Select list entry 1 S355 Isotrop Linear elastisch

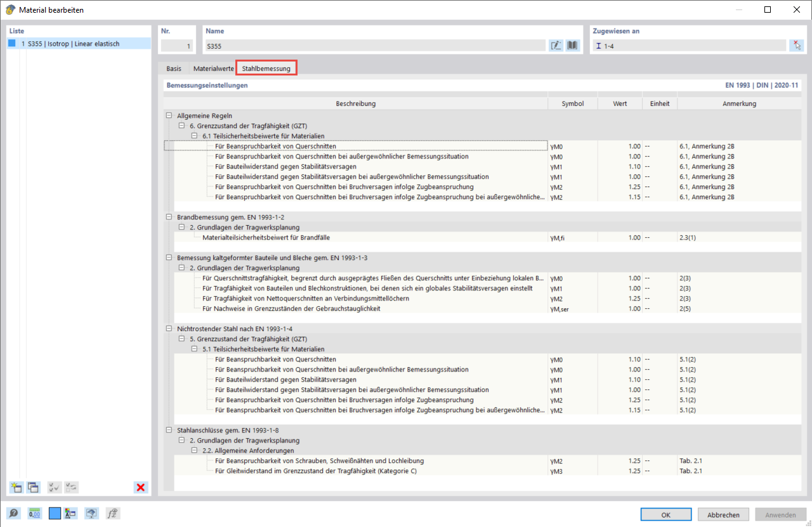79,44
